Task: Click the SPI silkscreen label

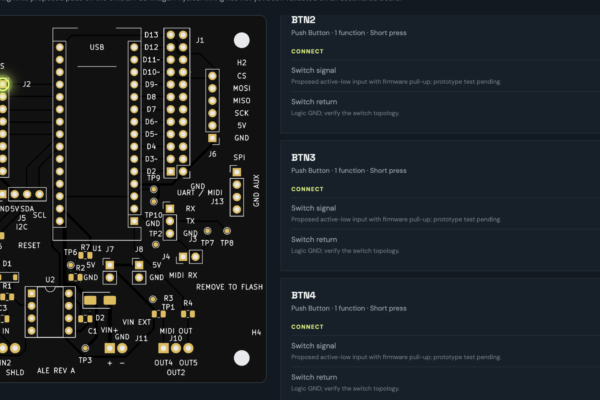Action: click(239, 157)
